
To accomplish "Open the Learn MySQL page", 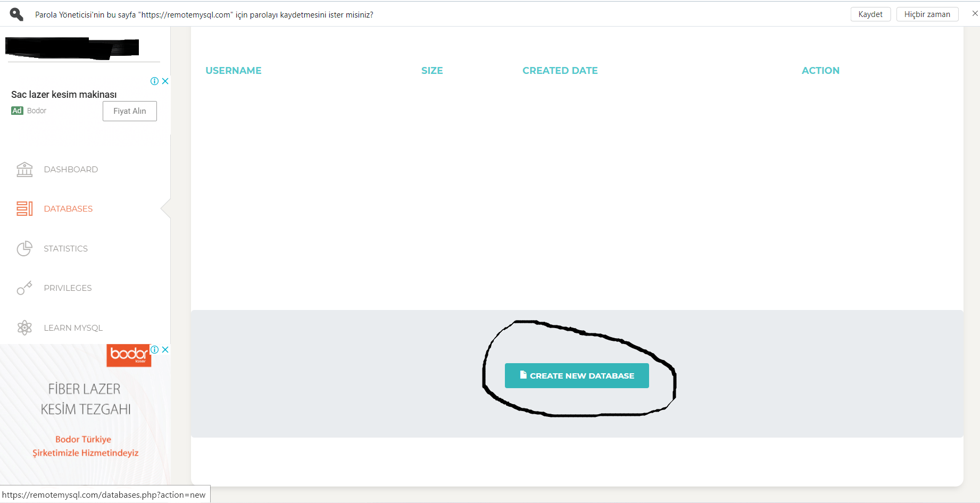I will [x=73, y=328].
